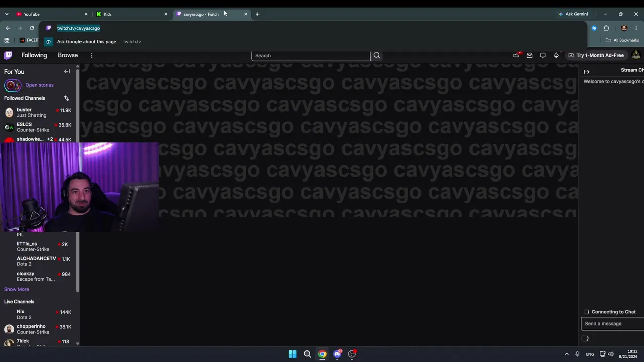The image size is (644, 362).
Task: Open the FACEIT bookmark
Action: pos(29,40)
